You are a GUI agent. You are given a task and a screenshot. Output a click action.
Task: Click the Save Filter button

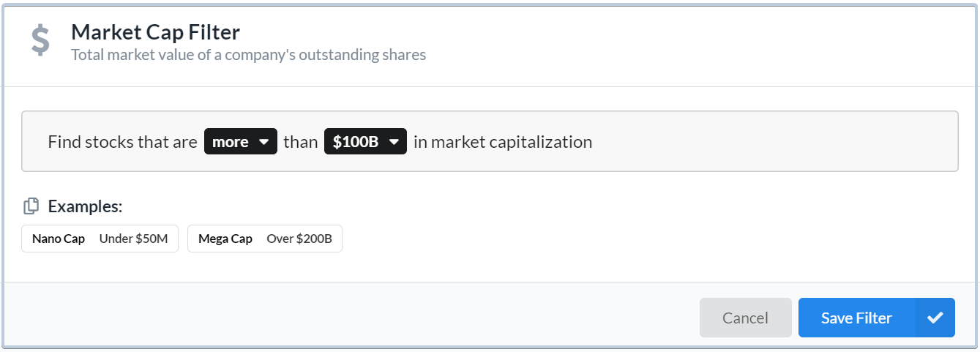coord(856,318)
